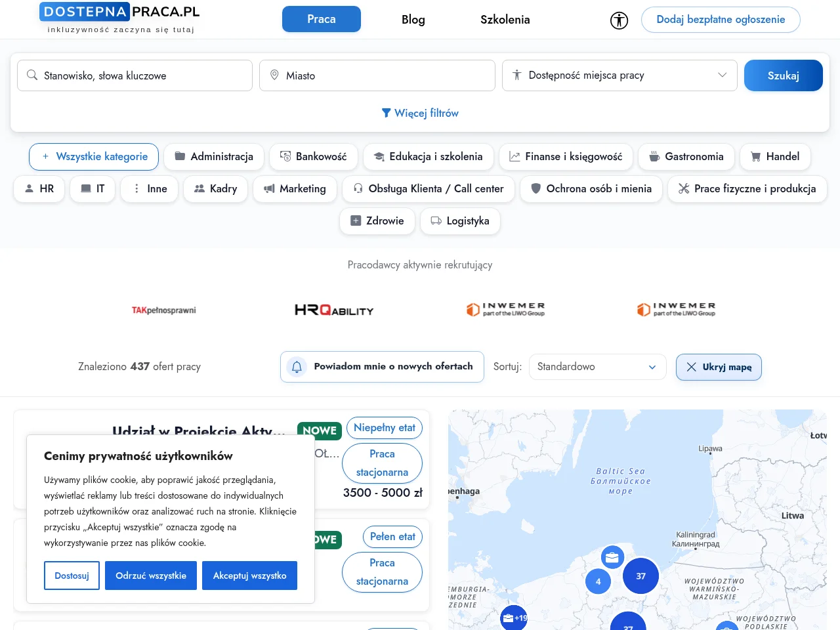Click Praca stacjonarna tag above salary 3500 - 5000 zł
840x630 pixels.
click(382, 463)
